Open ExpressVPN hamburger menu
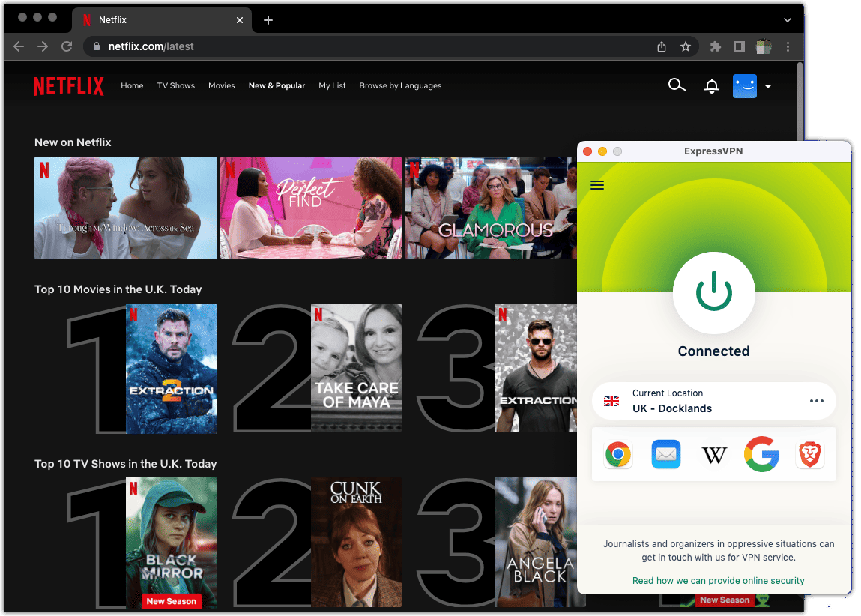The height and width of the screenshot is (616, 861). 597,185
